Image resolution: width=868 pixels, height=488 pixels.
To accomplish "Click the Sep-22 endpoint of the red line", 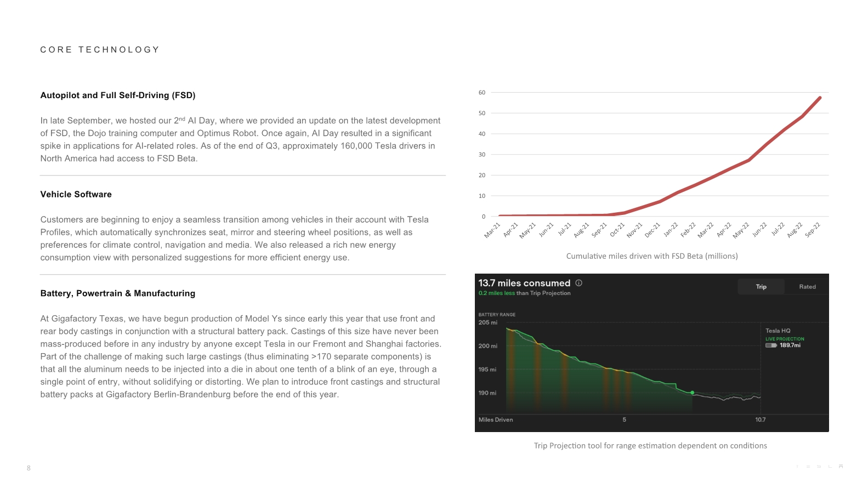I will 820,98.
